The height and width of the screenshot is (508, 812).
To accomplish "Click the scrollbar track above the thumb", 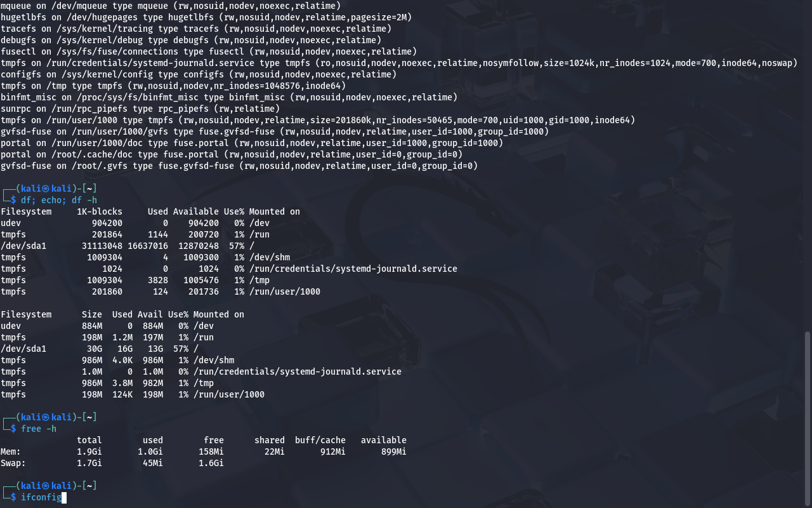I will [808, 165].
